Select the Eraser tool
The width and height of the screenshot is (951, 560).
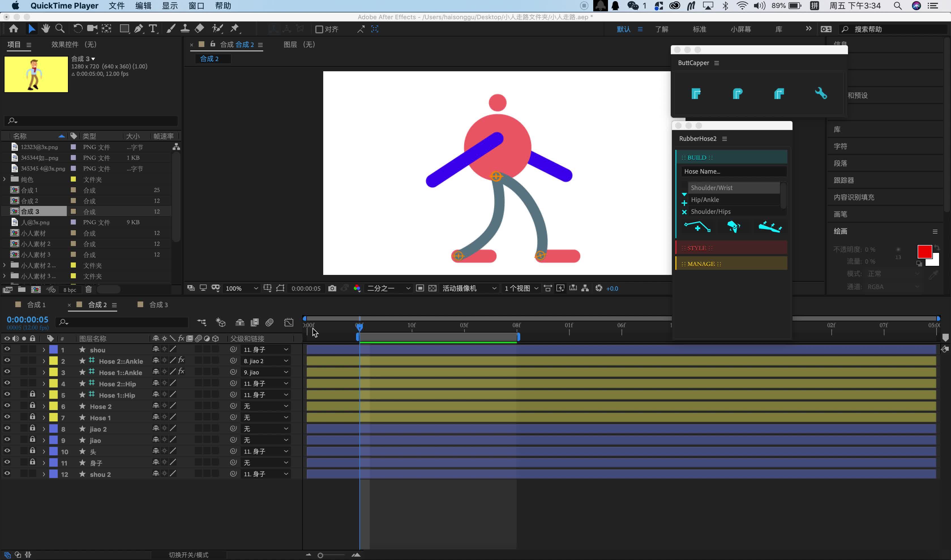coord(199,29)
